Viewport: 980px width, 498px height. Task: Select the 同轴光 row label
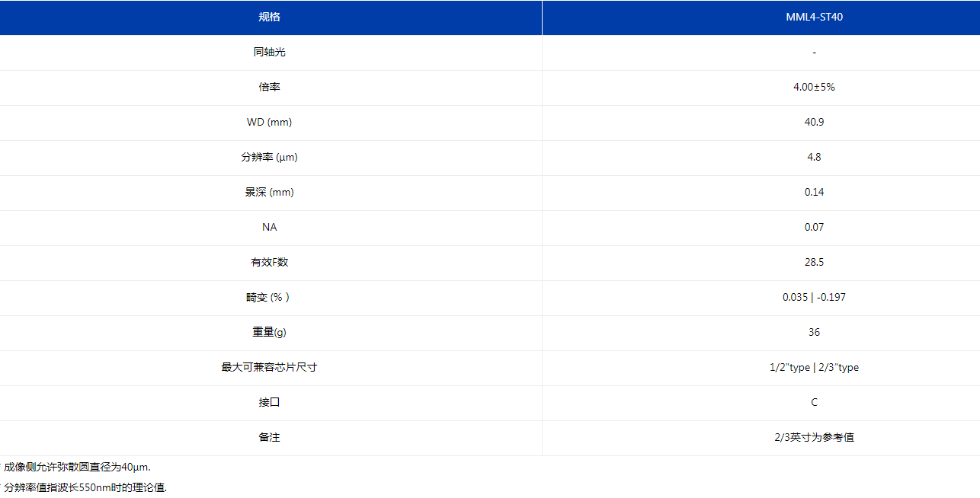click(x=270, y=53)
